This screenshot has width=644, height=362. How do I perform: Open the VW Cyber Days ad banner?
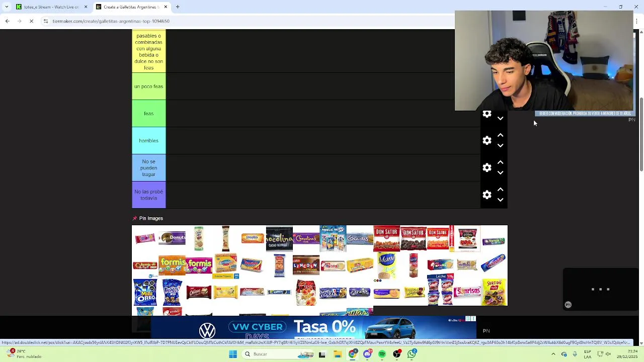(313, 328)
